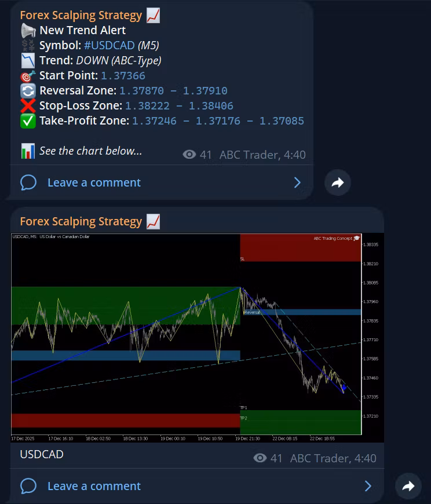Select "Leave a comment" under the alert message
Image resolution: width=431 pixels, height=504 pixels.
pyautogui.click(x=94, y=182)
